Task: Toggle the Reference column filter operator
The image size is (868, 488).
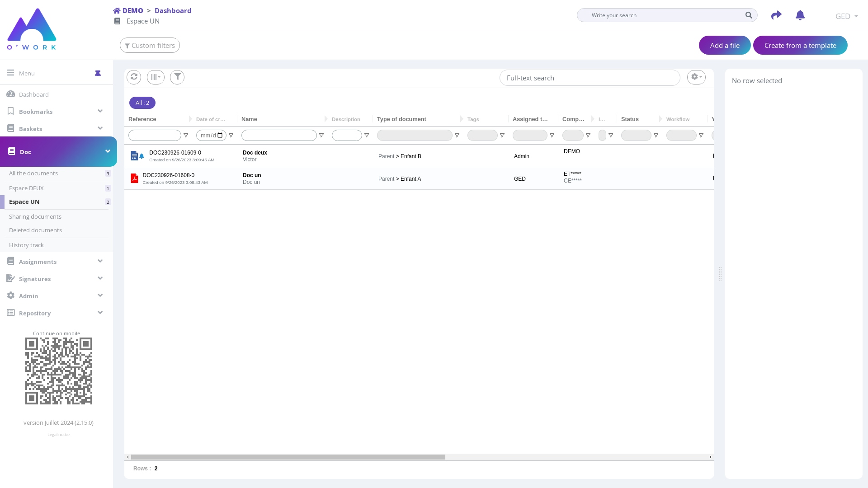Action: pyautogui.click(x=186, y=136)
